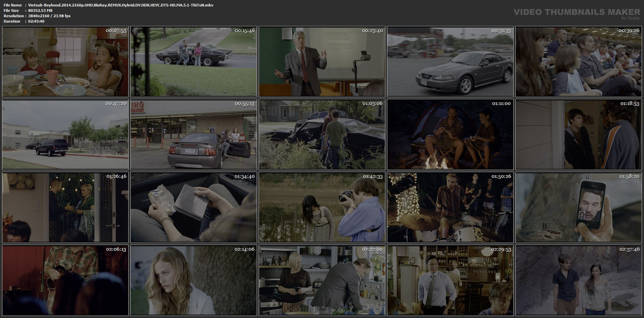
Task: Select the campfire thumbnail at 01:11:00
Action: point(450,134)
